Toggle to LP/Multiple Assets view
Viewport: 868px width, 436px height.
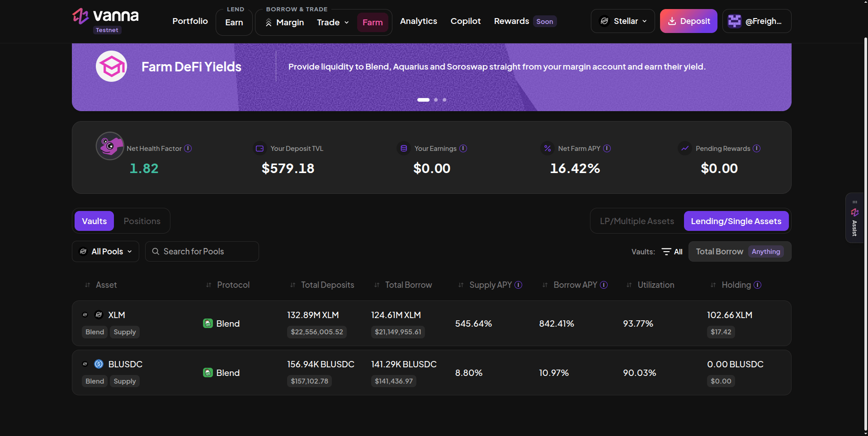[637, 221]
